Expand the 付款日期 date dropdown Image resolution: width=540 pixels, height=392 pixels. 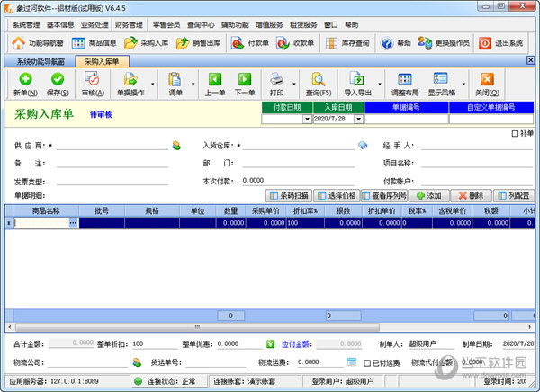(307, 119)
